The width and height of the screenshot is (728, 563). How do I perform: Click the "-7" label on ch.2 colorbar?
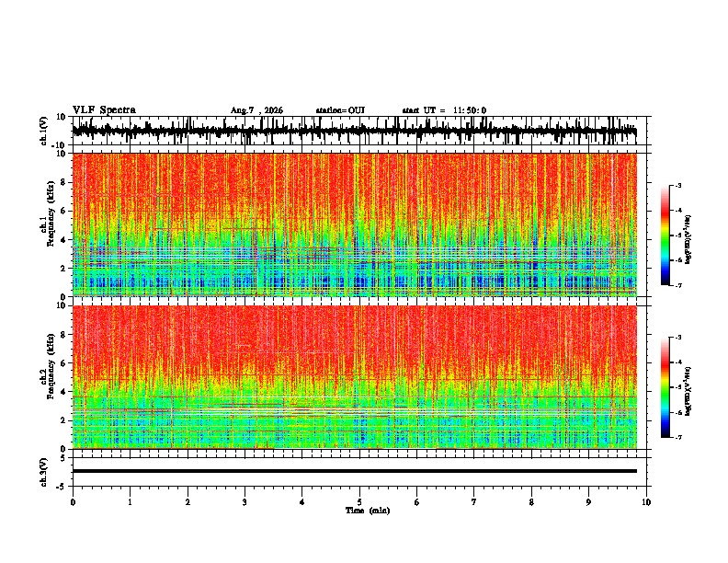tap(677, 438)
